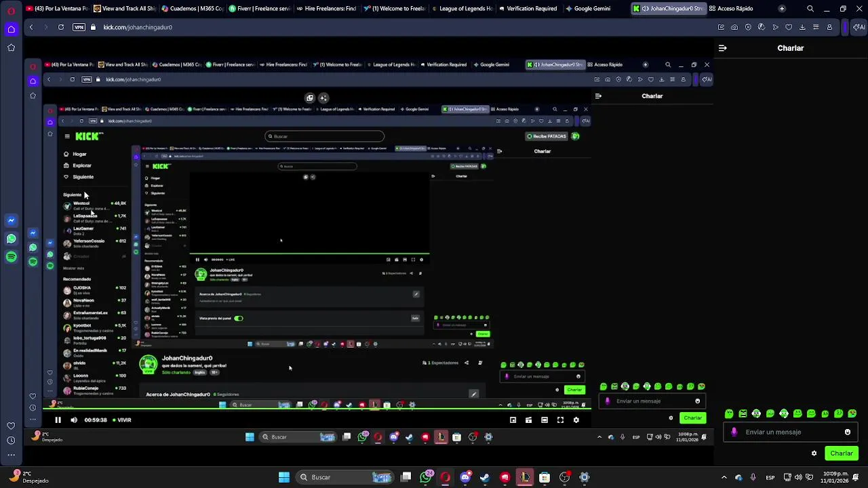The image size is (868, 488).
Task: Enter fullscreen in the 00:59:38 player bar
Action: pyautogui.click(x=560, y=420)
